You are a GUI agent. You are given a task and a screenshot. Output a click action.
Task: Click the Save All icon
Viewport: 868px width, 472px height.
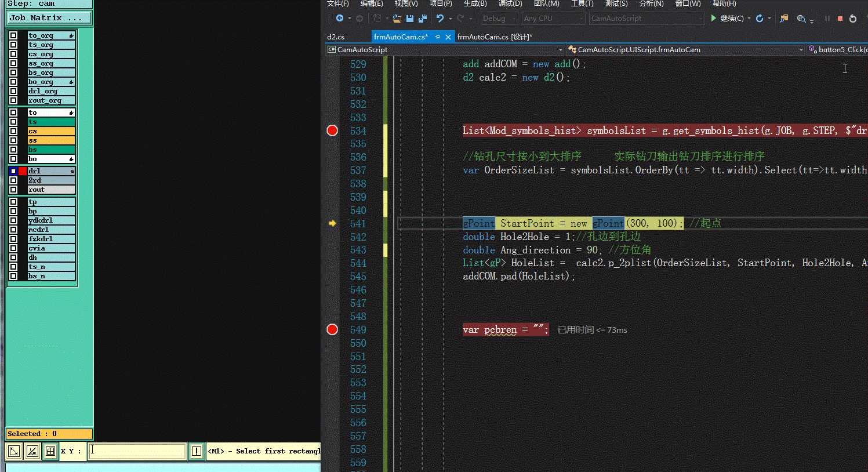pos(423,19)
